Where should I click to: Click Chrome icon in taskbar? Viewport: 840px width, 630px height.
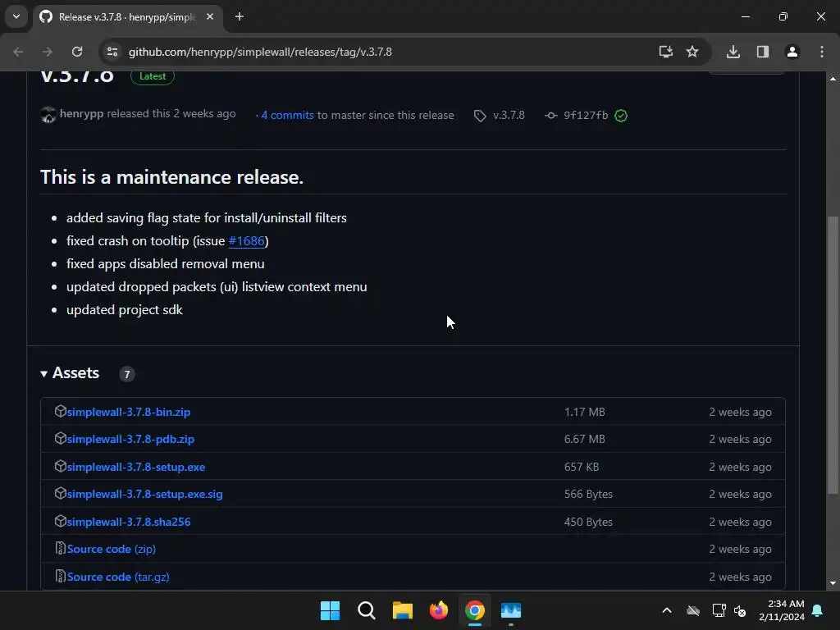click(x=475, y=610)
